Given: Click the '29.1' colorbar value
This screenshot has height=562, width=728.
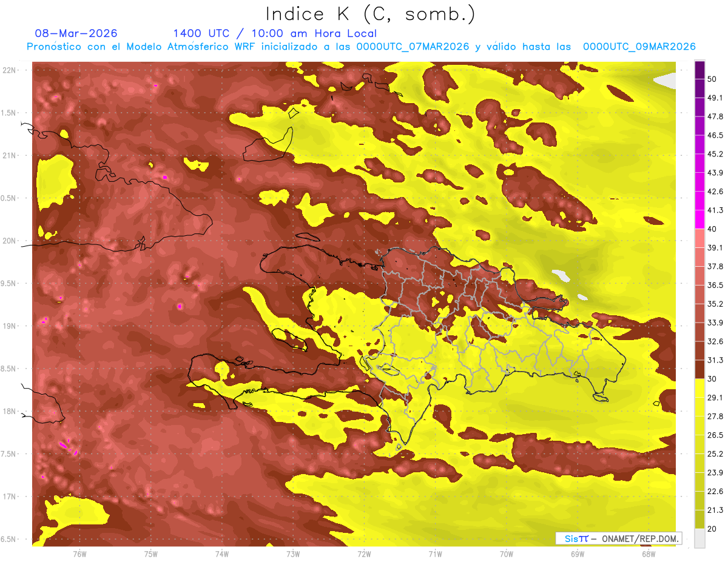Looking at the screenshot, I should 715,397.
